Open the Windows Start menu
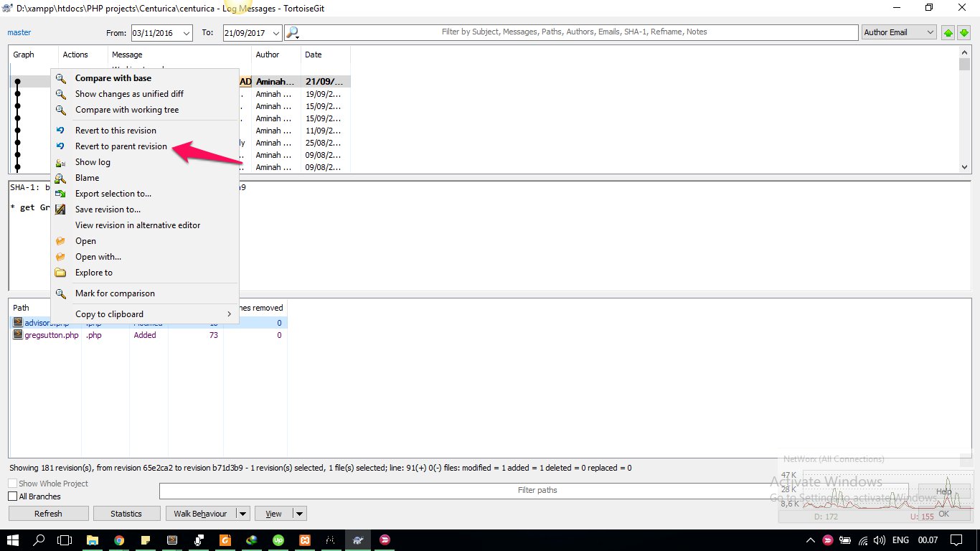980x551 pixels. click(x=13, y=540)
